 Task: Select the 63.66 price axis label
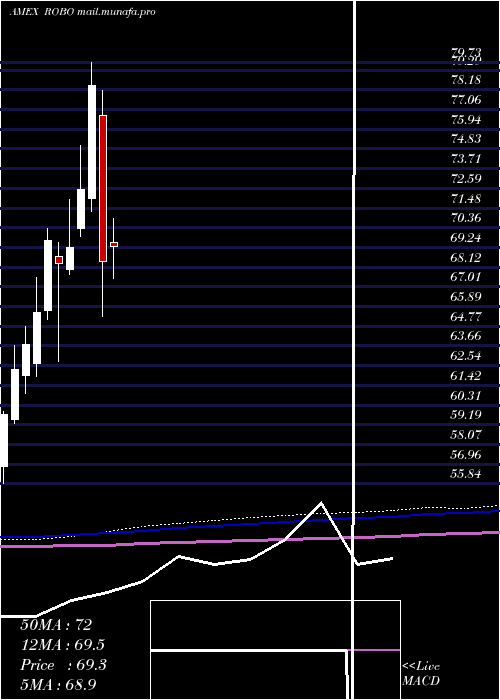click(x=466, y=336)
